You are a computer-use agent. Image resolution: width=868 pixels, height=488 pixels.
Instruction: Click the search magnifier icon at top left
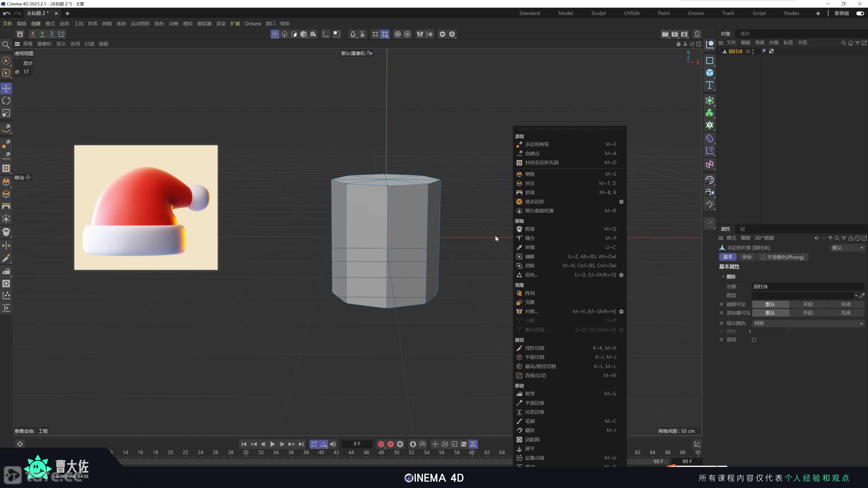(x=6, y=45)
